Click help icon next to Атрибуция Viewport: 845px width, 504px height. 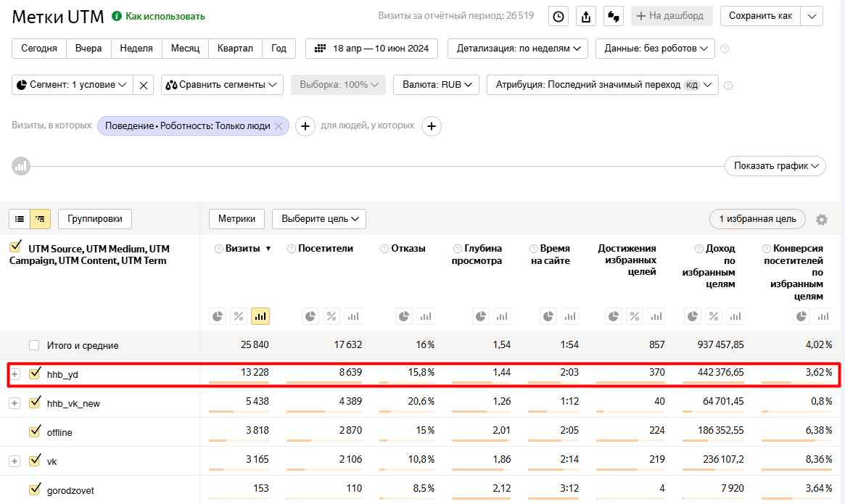point(728,85)
